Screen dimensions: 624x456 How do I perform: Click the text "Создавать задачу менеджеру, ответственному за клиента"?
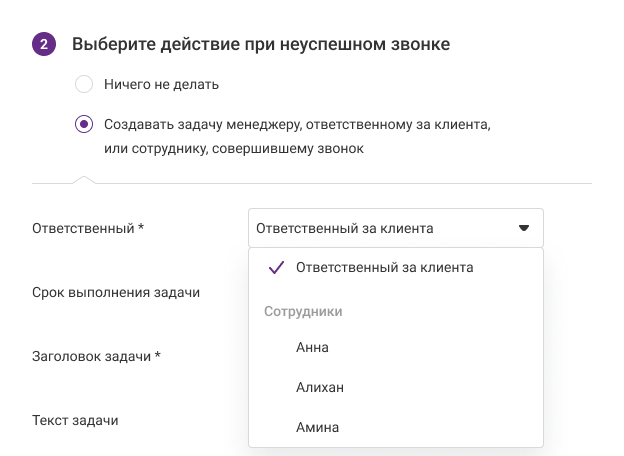(297, 125)
